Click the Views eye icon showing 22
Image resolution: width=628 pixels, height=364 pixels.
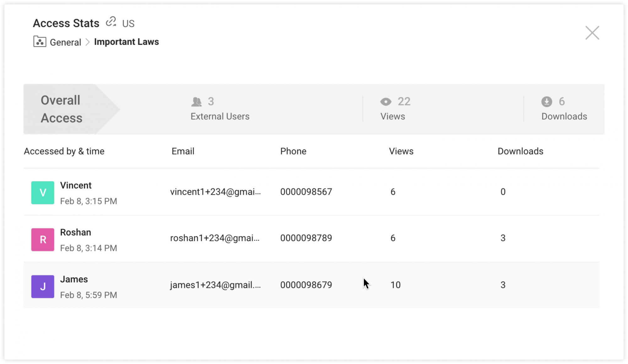tap(386, 101)
